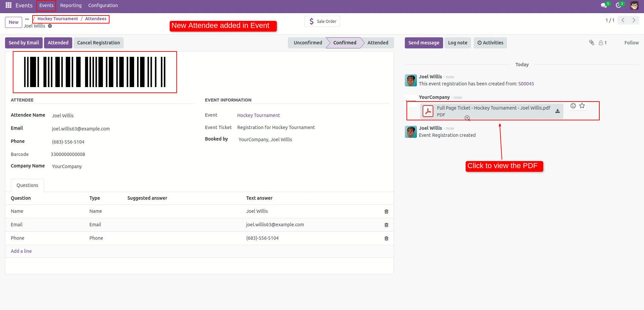
Task: Click the gear icon next to Joel Willis
Action: click(50, 26)
